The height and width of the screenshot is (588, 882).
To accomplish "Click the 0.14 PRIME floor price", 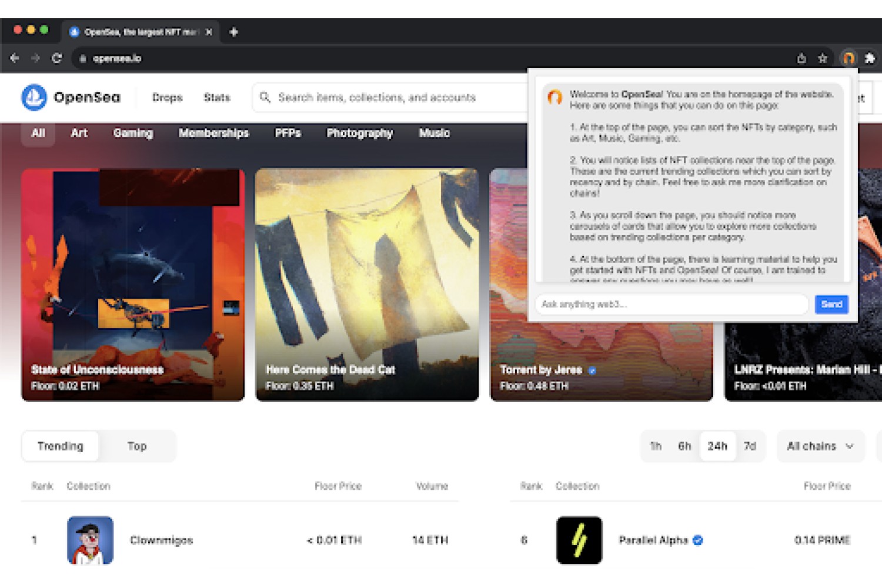I will coord(822,540).
